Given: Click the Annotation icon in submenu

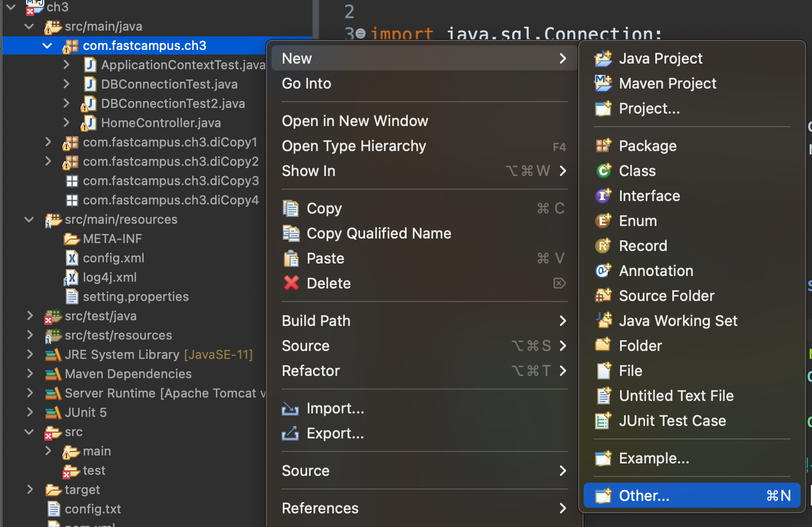Looking at the screenshot, I should 603,271.
